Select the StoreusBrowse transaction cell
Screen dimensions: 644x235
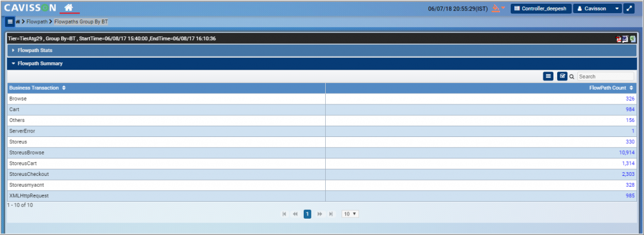click(x=166, y=153)
